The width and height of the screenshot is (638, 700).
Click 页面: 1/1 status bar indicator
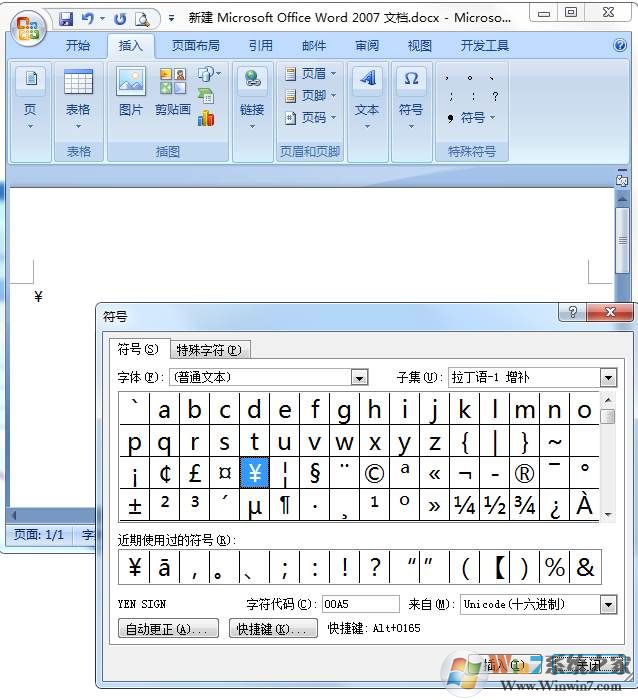coord(39,534)
